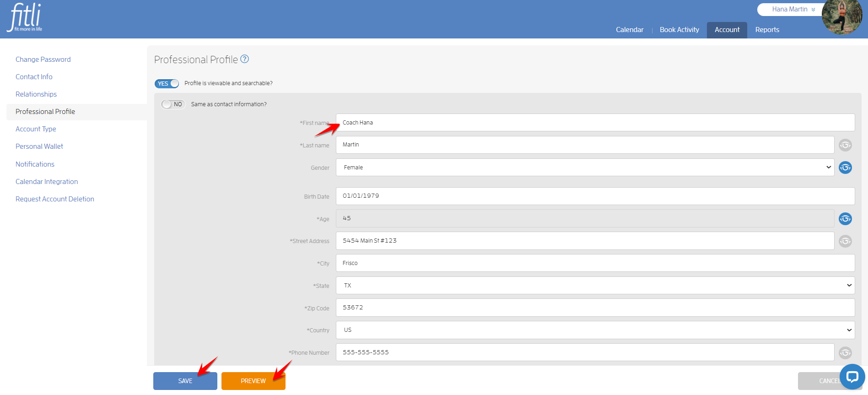Open the Country dropdown
Screen dimensions: 868x395
pos(595,330)
